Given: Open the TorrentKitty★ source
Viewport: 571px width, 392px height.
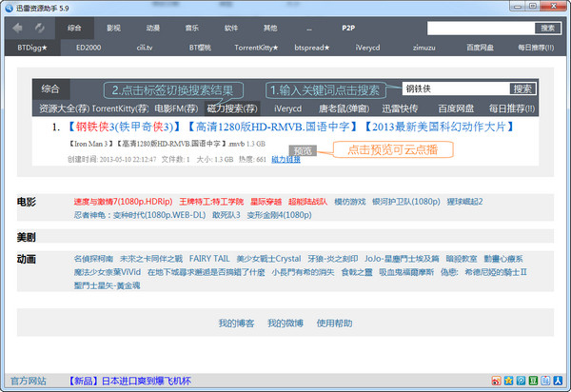Looking at the screenshot, I should (x=256, y=48).
